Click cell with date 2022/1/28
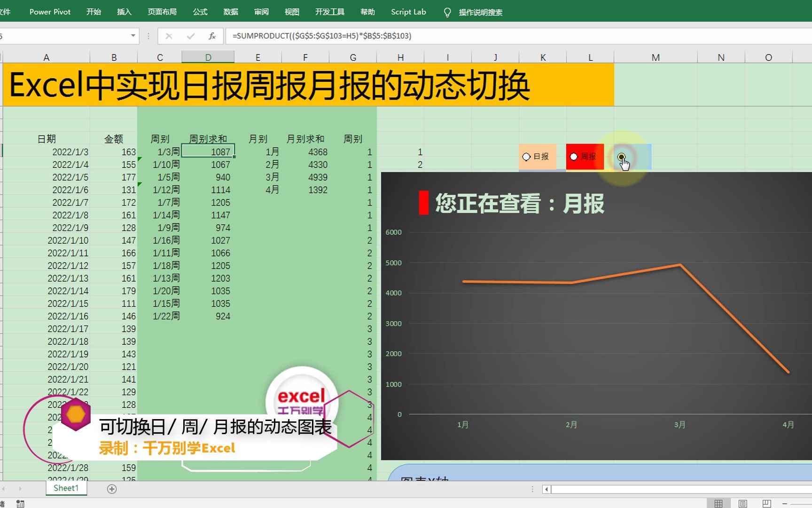Image resolution: width=812 pixels, height=508 pixels. click(47, 468)
